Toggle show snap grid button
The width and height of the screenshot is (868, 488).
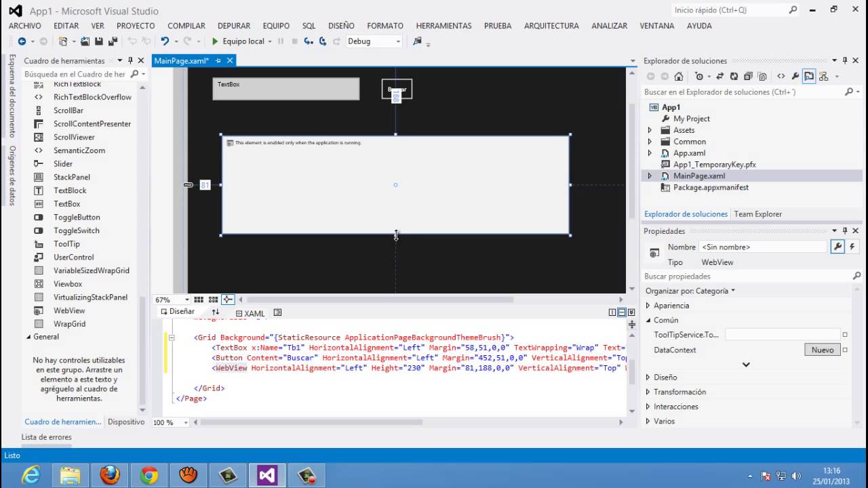point(199,300)
